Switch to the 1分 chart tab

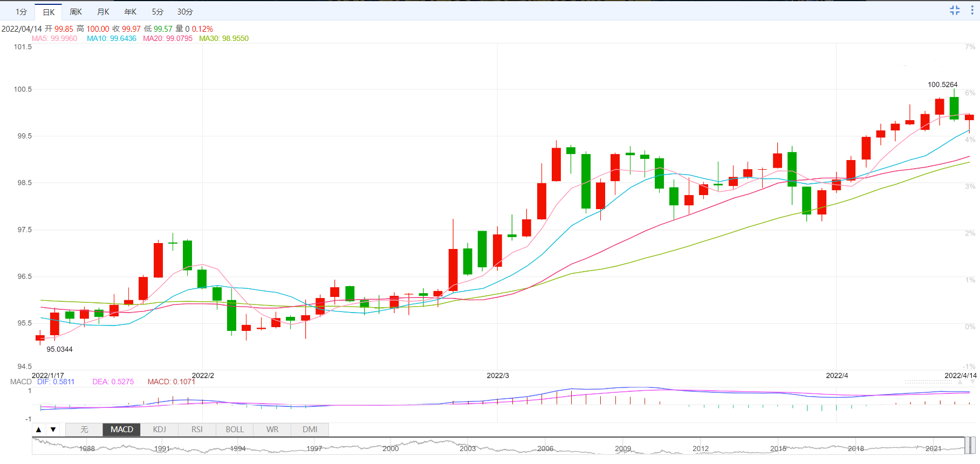tap(21, 12)
